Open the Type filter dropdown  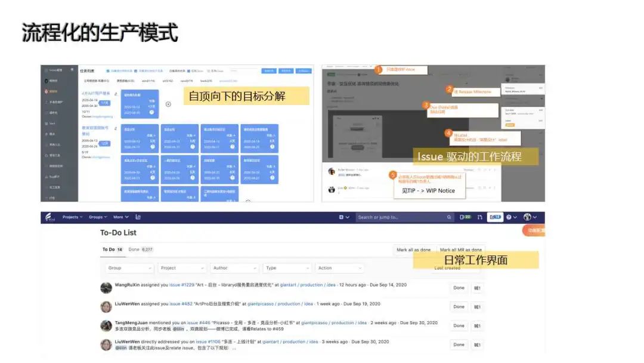click(287, 268)
